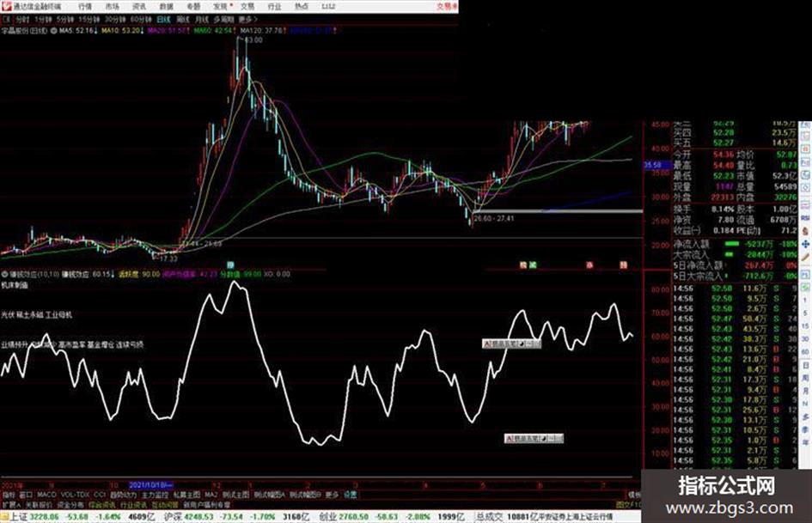812x523 pixels.
Task: Open the 综合资讯 tab
Action: pyautogui.click(x=102, y=504)
